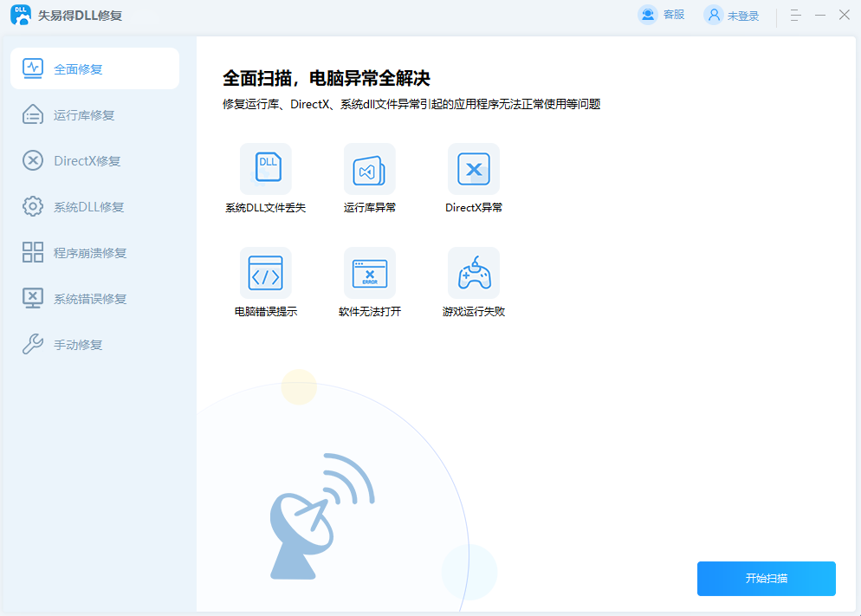Click the 软件无法打开 error window icon

[x=370, y=273]
